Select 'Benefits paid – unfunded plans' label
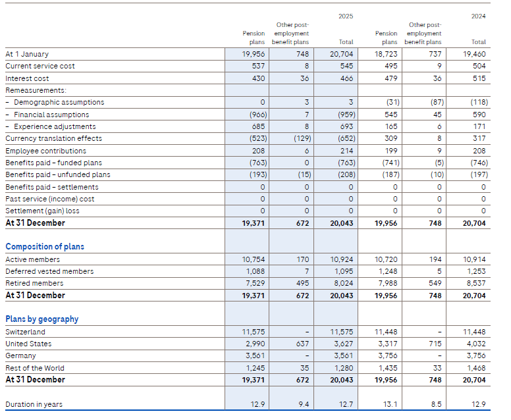This screenshot has width=511, height=420. point(58,175)
